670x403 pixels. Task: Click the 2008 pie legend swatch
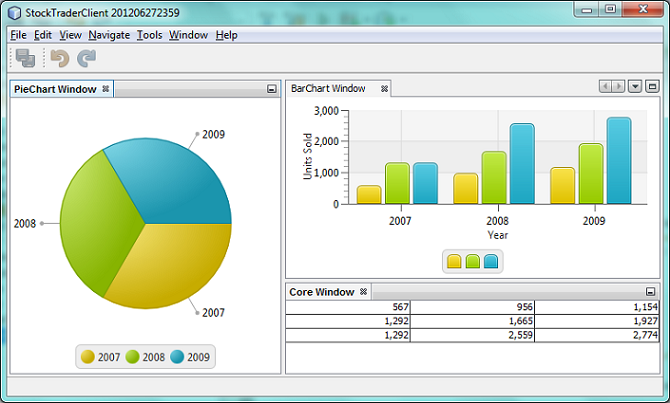[132, 356]
